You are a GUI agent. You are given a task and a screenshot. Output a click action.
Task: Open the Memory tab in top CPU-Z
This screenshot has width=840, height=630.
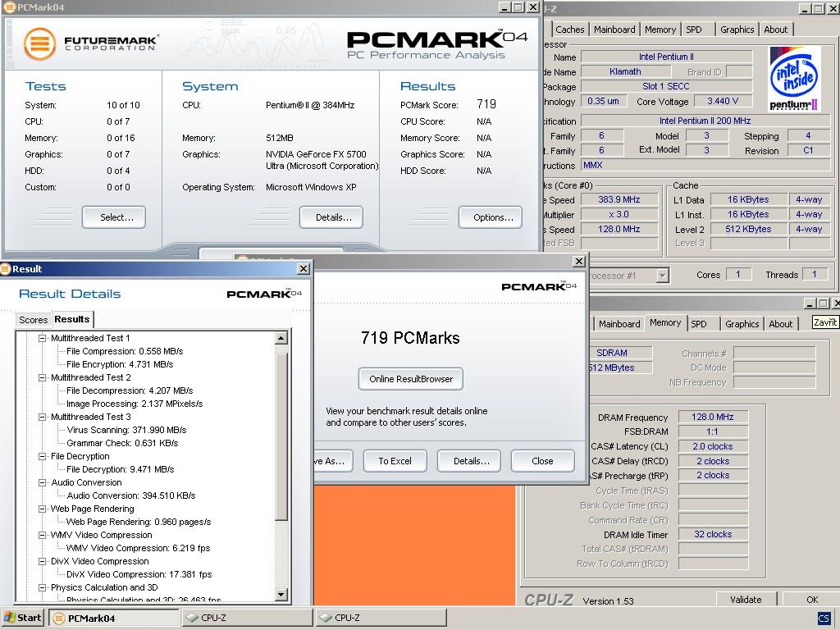660,30
